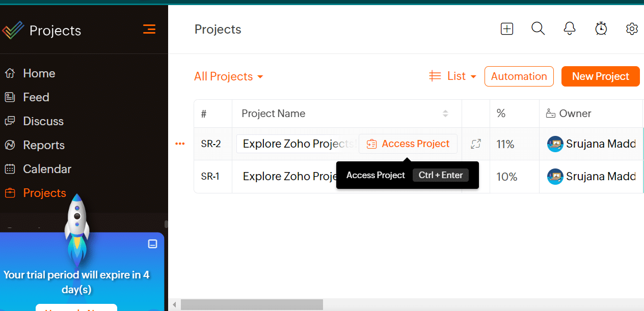Click Access Project button in SR-2 row
Screen dimensions: 644x311
tap(408, 144)
